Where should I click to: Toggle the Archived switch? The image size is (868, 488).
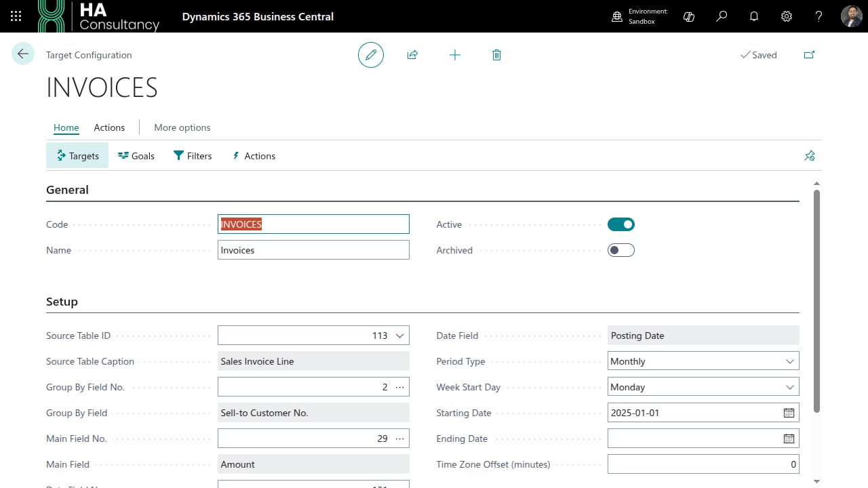click(621, 250)
